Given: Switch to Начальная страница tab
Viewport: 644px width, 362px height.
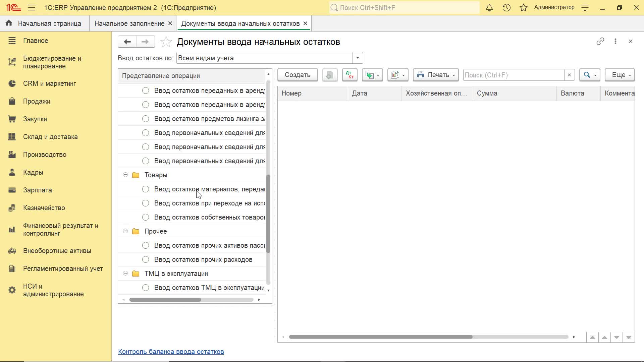Looking at the screenshot, I should [x=45, y=23].
